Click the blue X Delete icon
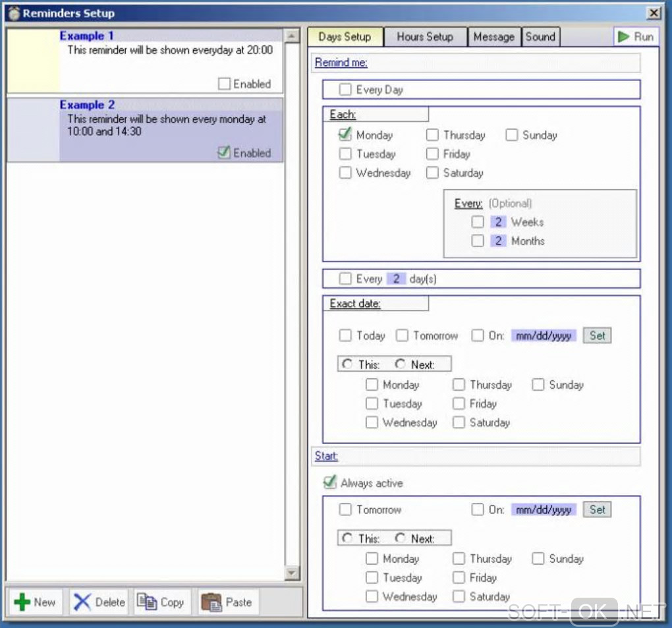Image resolution: width=672 pixels, height=628 pixels. pyautogui.click(x=82, y=602)
